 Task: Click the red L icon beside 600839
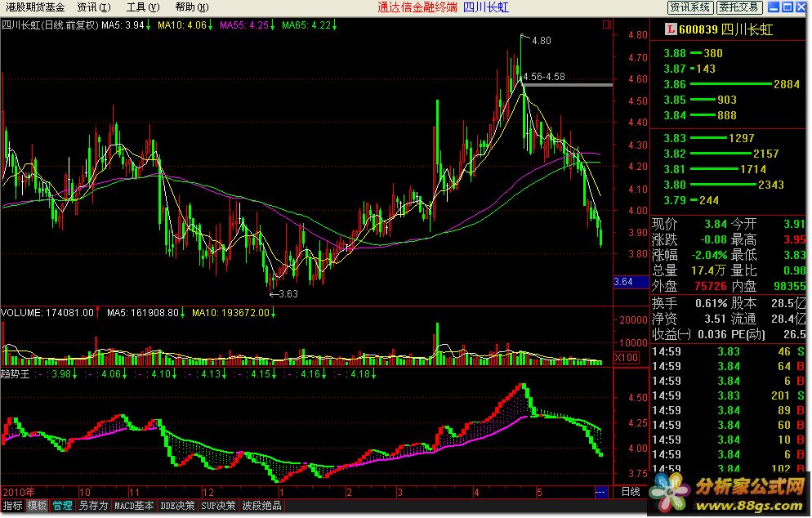coord(671,29)
